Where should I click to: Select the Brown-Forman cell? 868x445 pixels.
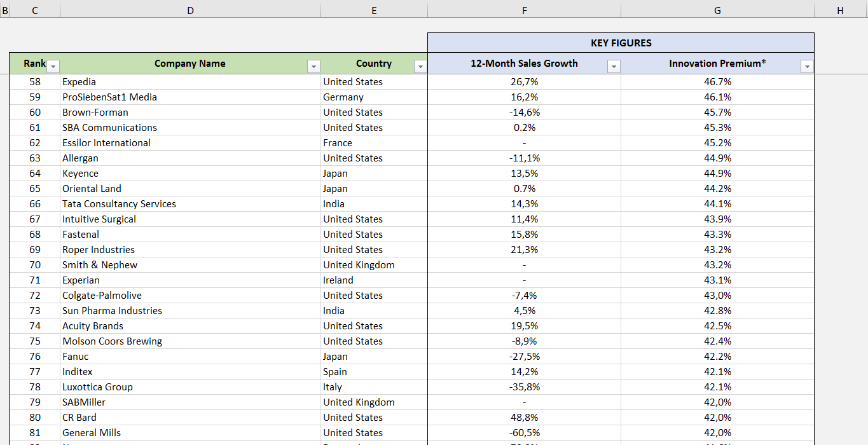pos(191,113)
